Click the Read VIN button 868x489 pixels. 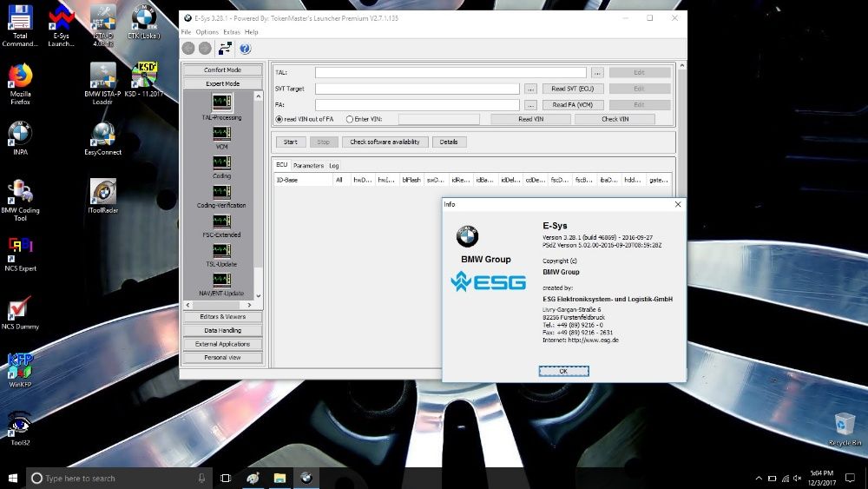(x=531, y=119)
